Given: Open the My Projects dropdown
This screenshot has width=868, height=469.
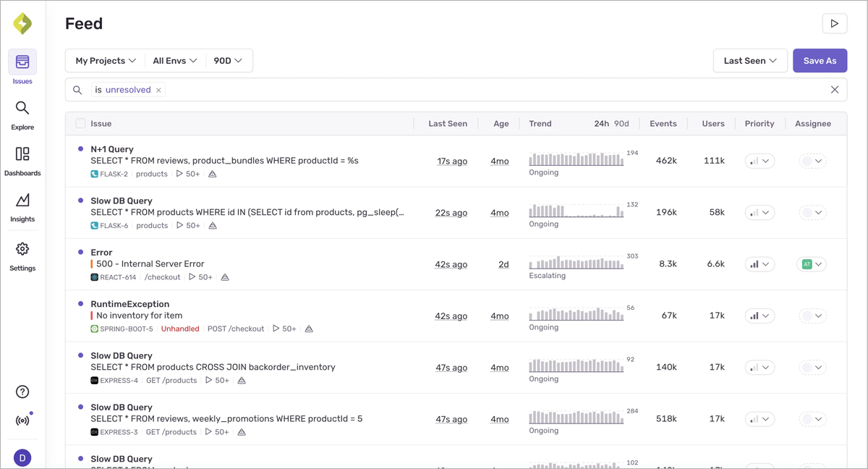Looking at the screenshot, I should 104,60.
